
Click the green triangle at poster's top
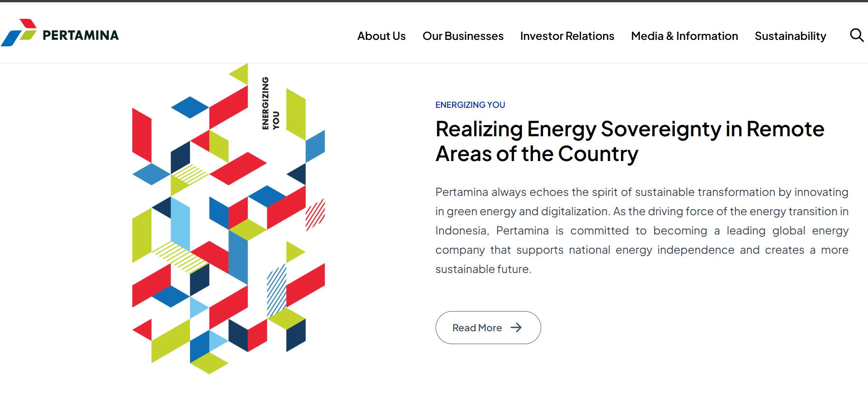pos(239,74)
